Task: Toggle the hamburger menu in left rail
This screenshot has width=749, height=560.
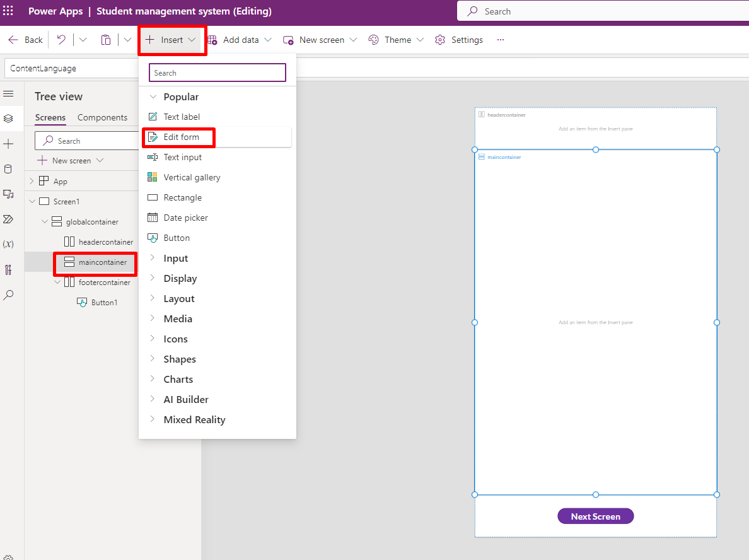Action: pyautogui.click(x=9, y=94)
